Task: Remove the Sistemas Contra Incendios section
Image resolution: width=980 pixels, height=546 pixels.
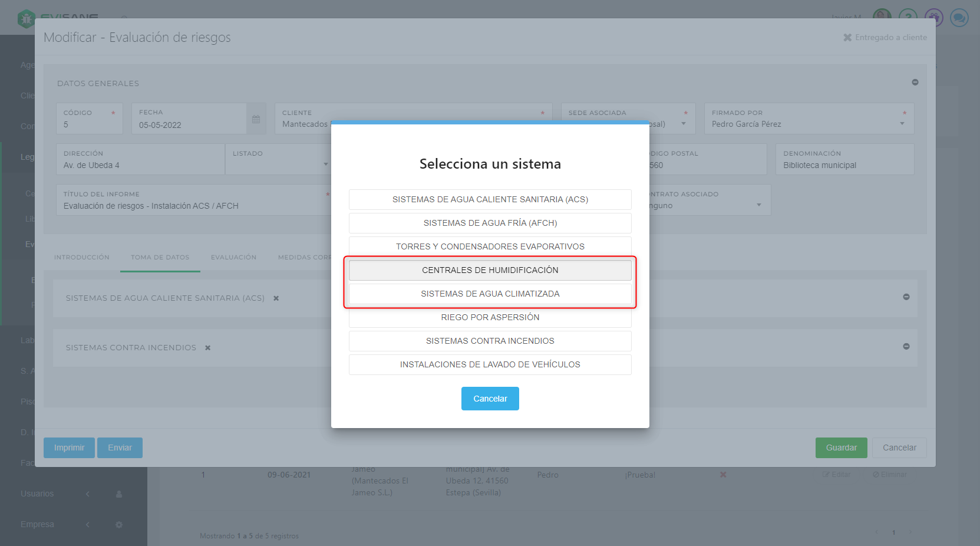Action: pos(207,348)
